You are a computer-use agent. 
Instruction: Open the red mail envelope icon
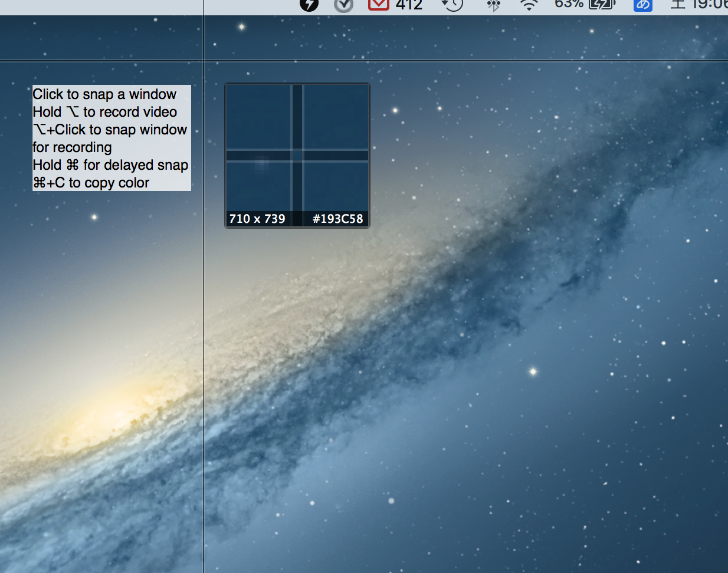(378, 5)
